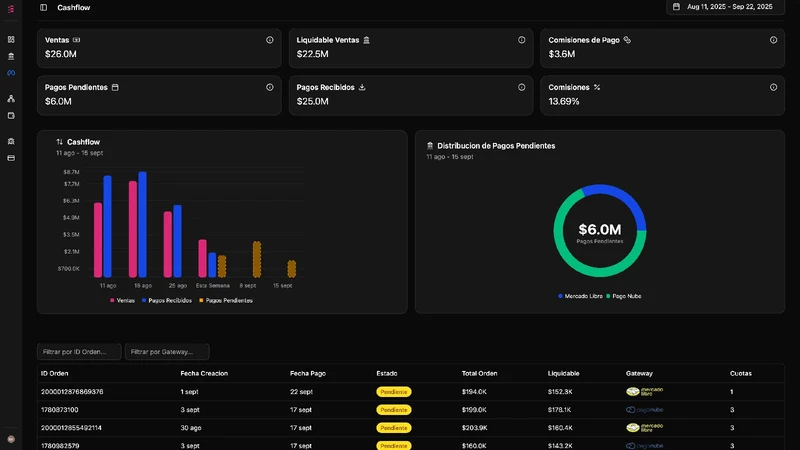Open the bug icon in the sidebar
Viewport: 800px width, 450px height.
tap(11, 141)
